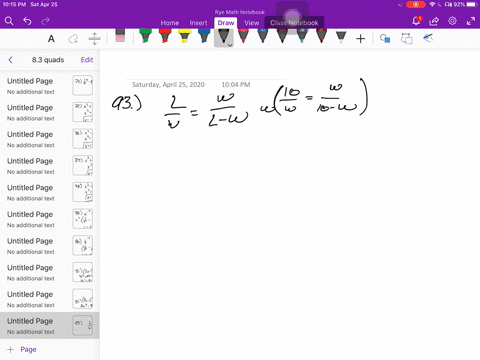Undo the last ink stroke
Image resolution: width=480 pixels, height=360 pixels.
coord(27,21)
